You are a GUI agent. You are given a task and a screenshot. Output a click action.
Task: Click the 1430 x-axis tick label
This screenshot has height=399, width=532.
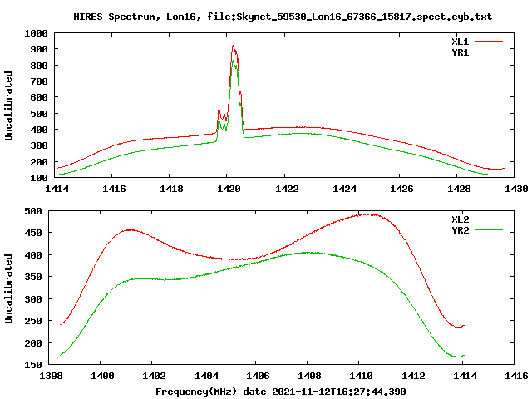tap(516, 189)
